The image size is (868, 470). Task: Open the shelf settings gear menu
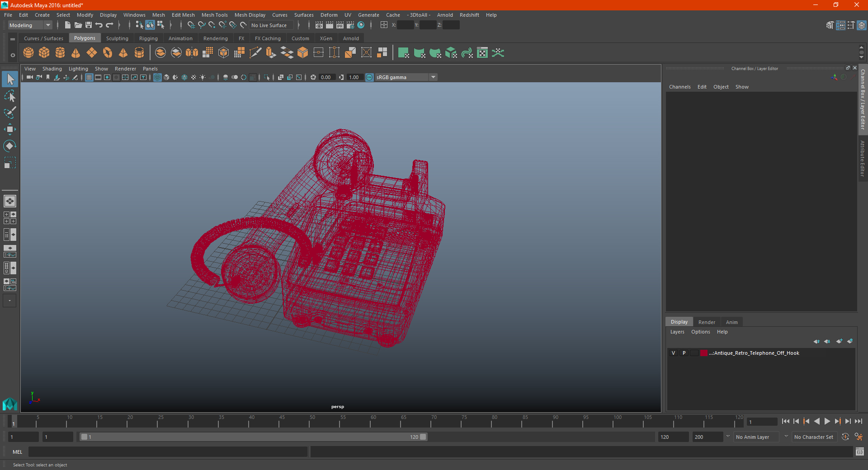13,56
